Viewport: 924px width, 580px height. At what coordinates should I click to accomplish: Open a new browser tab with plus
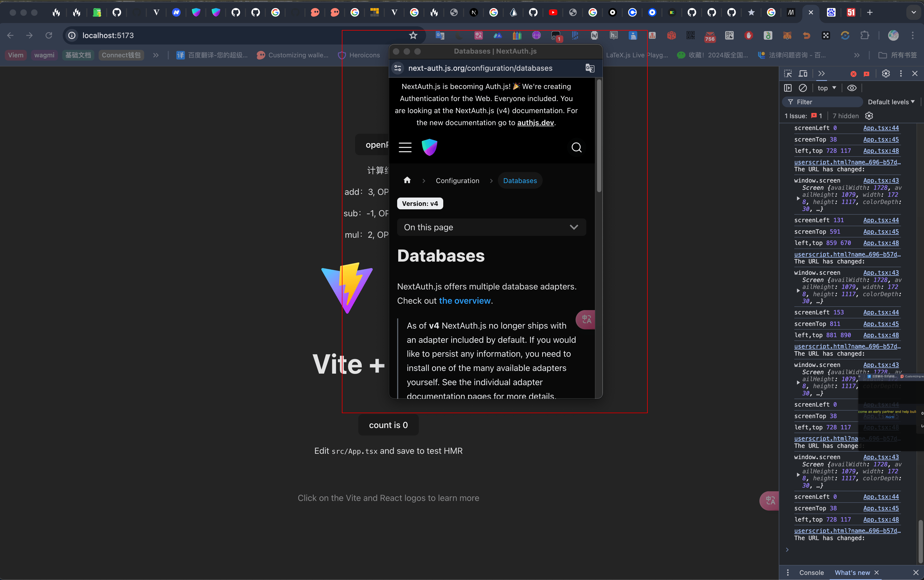pyautogui.click(x=870, y=13)
